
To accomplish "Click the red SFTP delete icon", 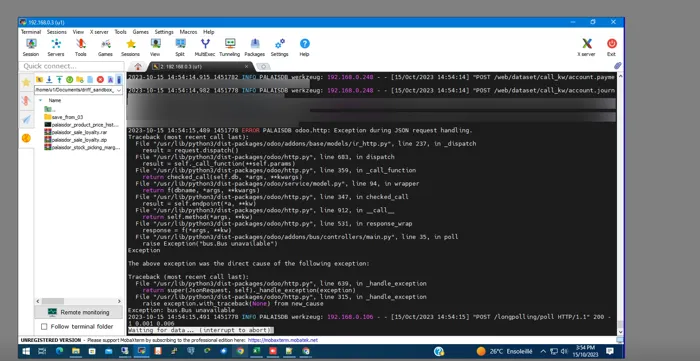I will (100, 79).
